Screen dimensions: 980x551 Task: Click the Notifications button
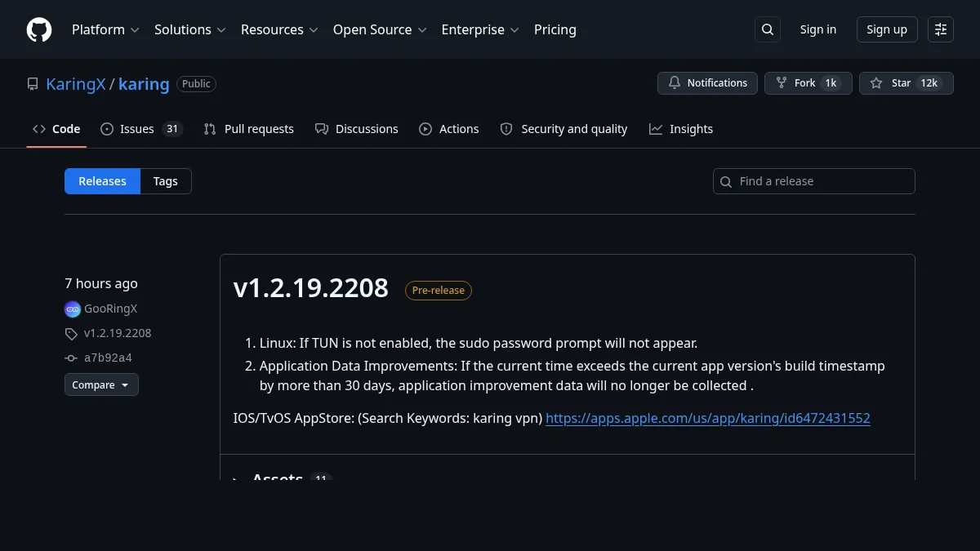[x=707, y=83]
